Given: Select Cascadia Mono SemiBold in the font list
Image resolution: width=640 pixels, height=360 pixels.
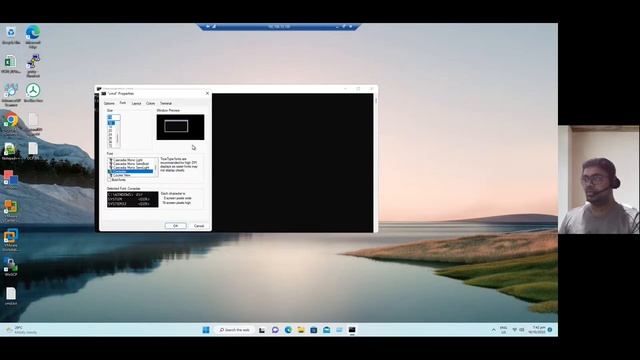Looking at the screenshot, I should [131, 164].
